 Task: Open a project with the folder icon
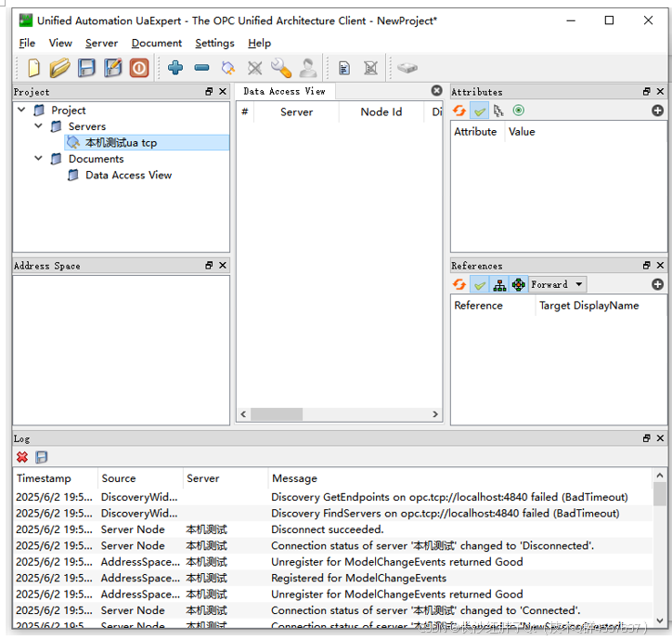pyautogui.click(x=60, y=68)
